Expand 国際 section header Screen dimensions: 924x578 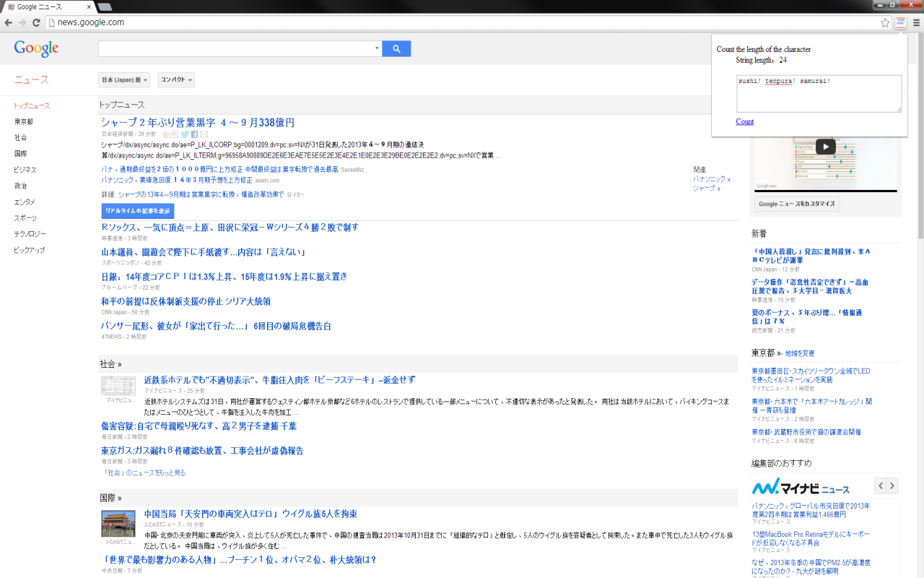click(110, 498)
